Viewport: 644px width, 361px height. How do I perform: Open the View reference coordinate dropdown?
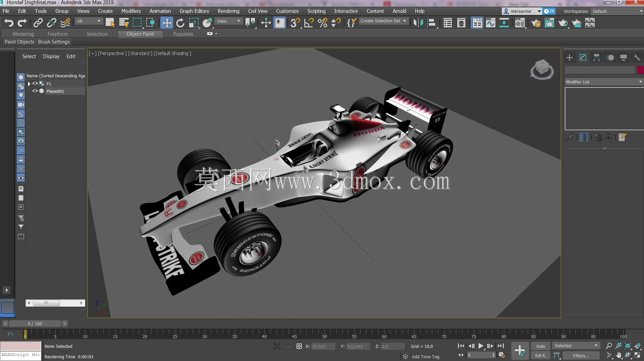[x=229, y=21]
